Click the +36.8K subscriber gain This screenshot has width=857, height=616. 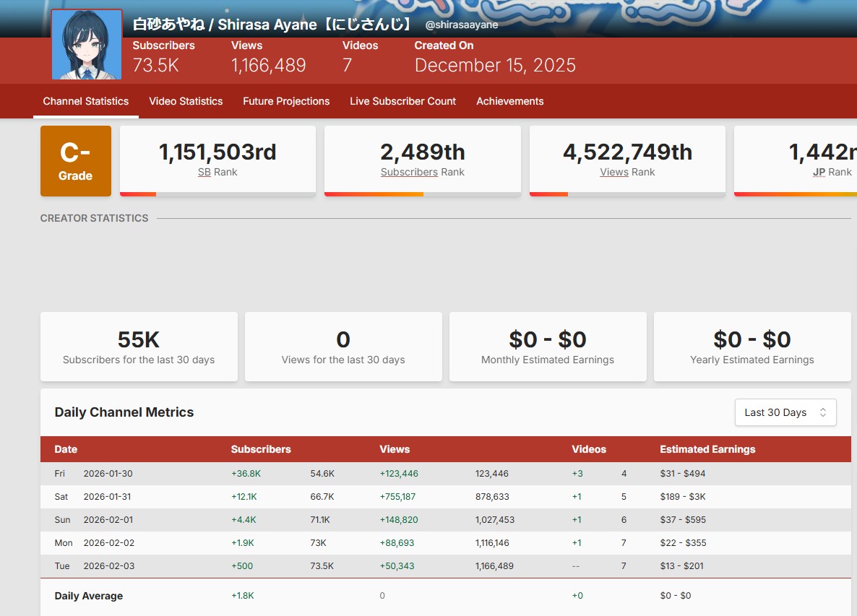(246, 474)
